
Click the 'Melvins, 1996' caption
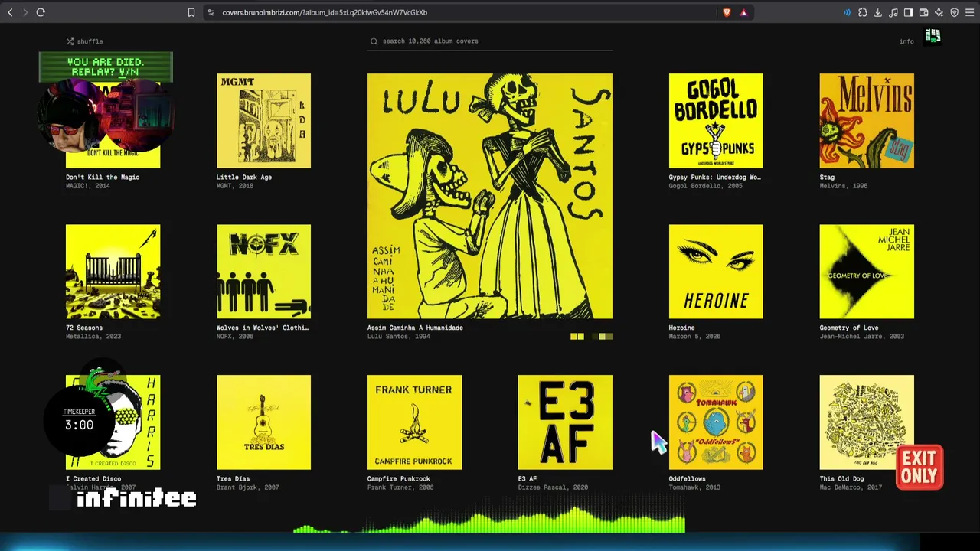[x=844, y=186]
